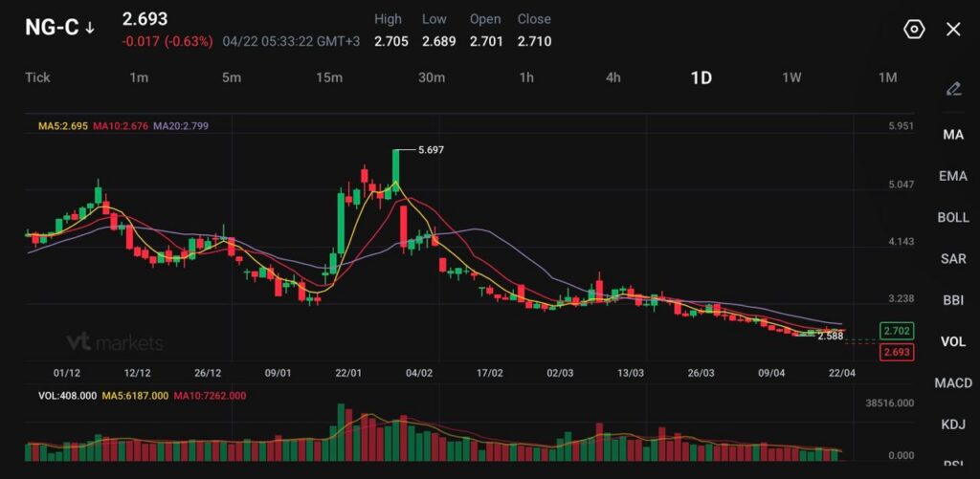Open NG-C symbol dropdown arrow

pyautogui.click(x=90, y=28)
